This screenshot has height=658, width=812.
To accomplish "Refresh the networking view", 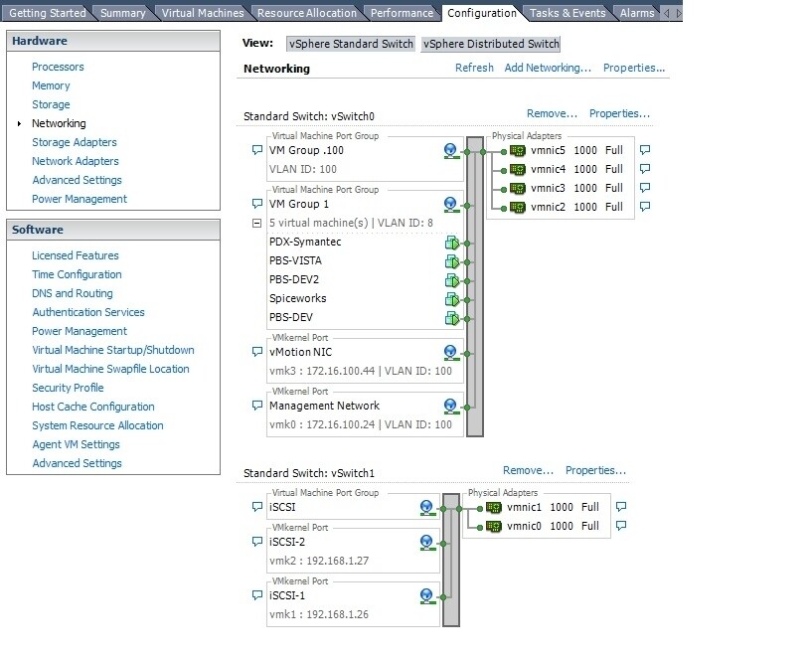I will coord(474,68).
